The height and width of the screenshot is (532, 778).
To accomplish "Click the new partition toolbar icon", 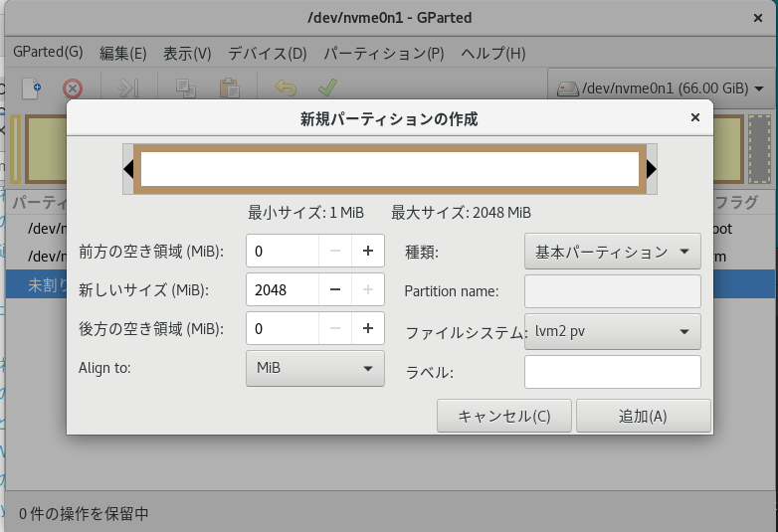I will (x=32, y=88).
